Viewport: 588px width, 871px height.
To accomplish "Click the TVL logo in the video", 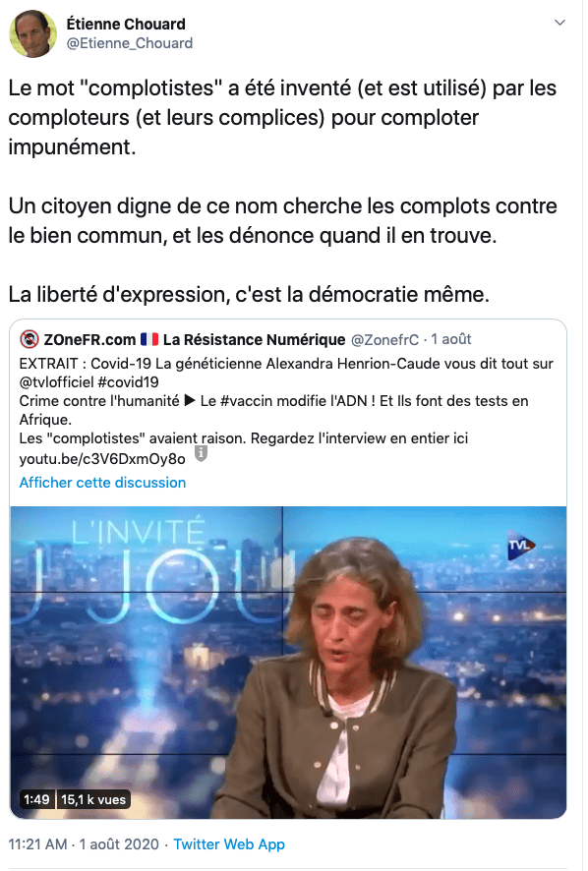I will click(521, 546).
